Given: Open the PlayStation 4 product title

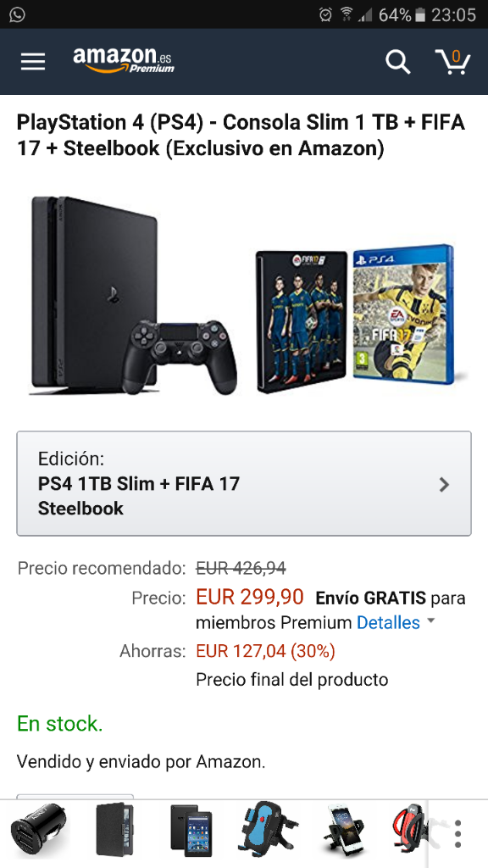Looking at the screenshot, I should [x=241, y=136].
